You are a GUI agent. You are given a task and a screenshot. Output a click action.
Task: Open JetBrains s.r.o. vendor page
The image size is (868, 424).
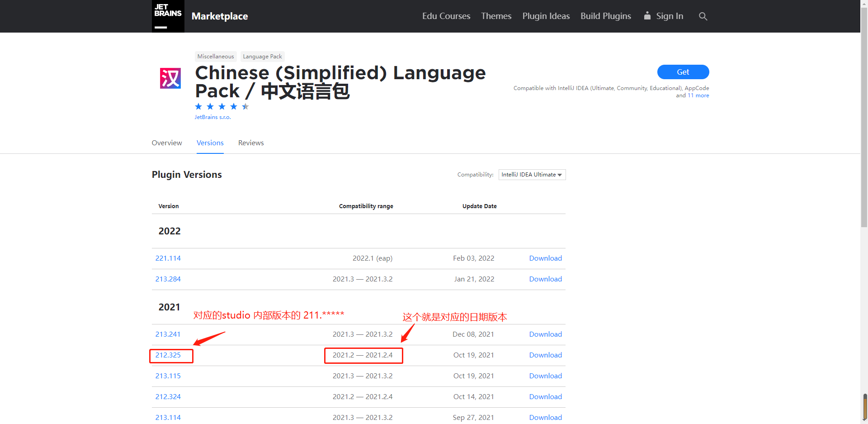[x=213, y=117]
